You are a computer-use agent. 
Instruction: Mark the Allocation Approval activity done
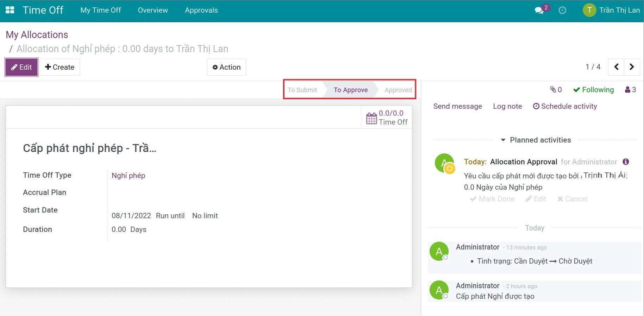coord(492,199)
